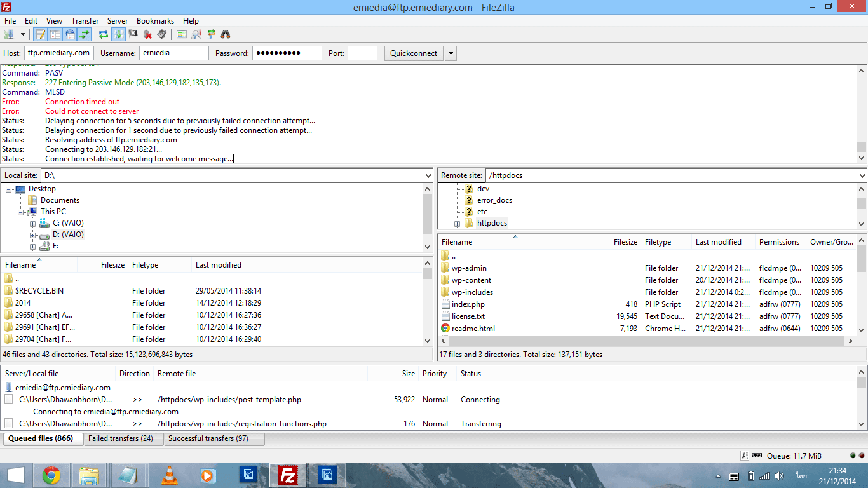
Task: Search remote files with binoculars icon
Action: coord(226,34)
